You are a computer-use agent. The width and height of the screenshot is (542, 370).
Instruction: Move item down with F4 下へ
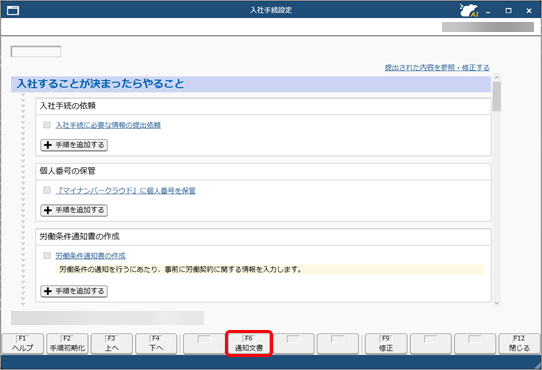point(156,344)
